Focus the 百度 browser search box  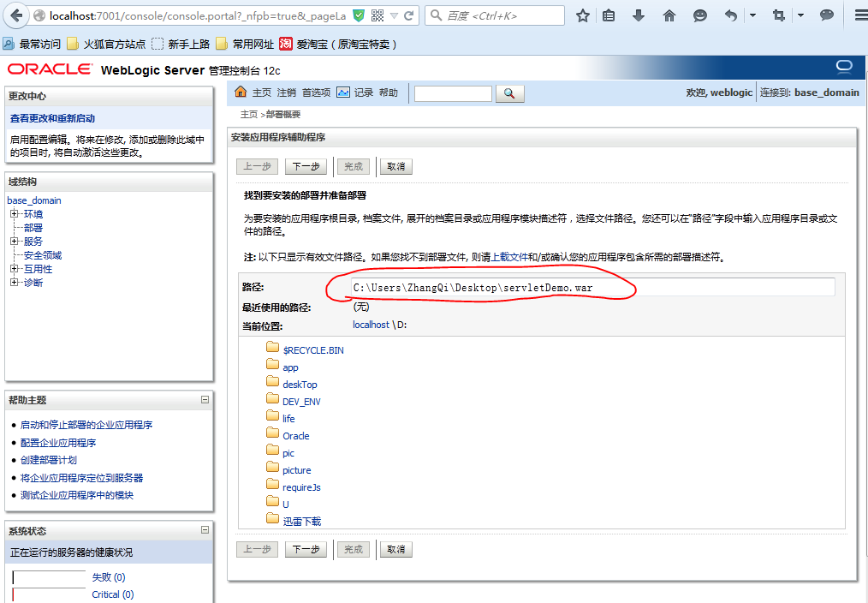pos(494,15)
